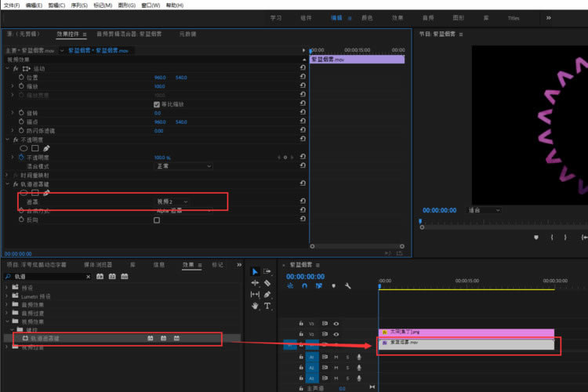
Task: Open the 遮罩 dropdown showing 视频2
Action: pos(172,202)
